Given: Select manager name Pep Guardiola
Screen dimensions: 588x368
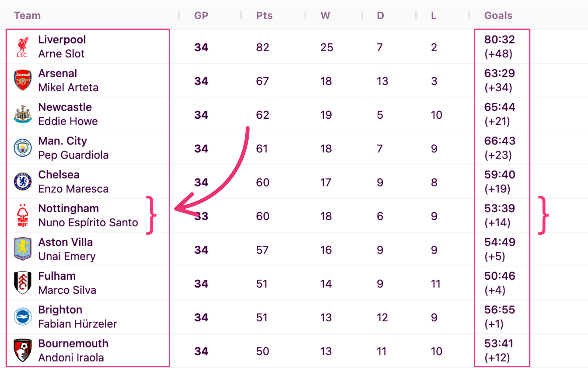Looking at the screenshot, I should 73,155.
